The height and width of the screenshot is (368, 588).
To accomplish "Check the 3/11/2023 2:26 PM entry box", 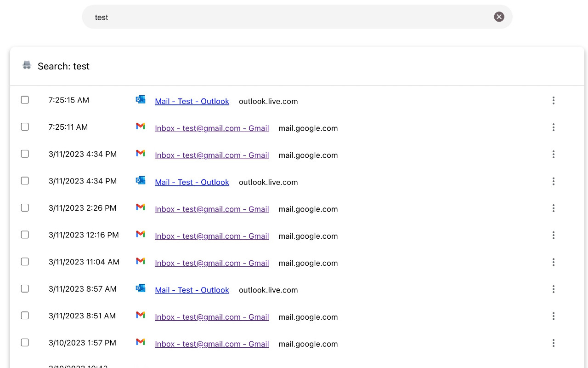I will (25, 207).
